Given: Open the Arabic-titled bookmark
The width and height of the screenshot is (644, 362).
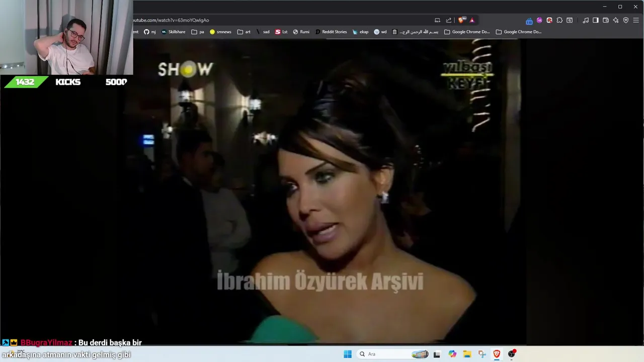Looking at the screenshot, I should click(416, 32).
